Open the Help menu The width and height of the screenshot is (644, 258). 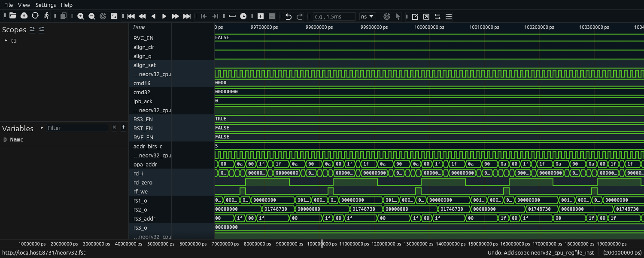67,5
